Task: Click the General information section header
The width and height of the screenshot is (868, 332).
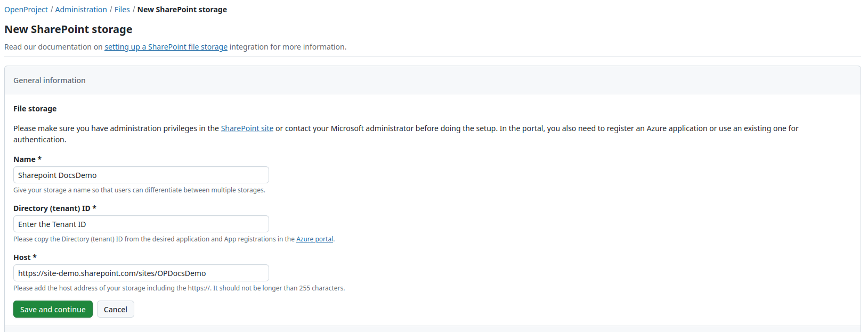Action: click(x=433, y=80)
